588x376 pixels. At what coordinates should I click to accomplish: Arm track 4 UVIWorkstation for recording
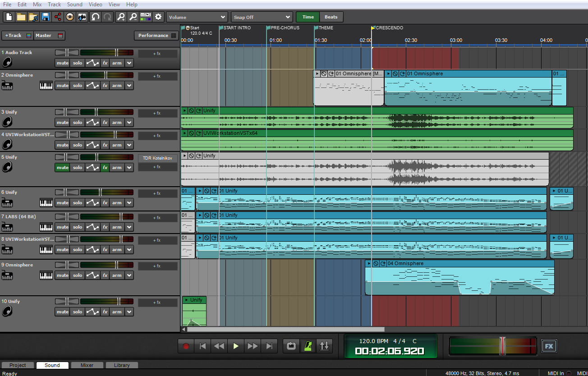(117, 145)
